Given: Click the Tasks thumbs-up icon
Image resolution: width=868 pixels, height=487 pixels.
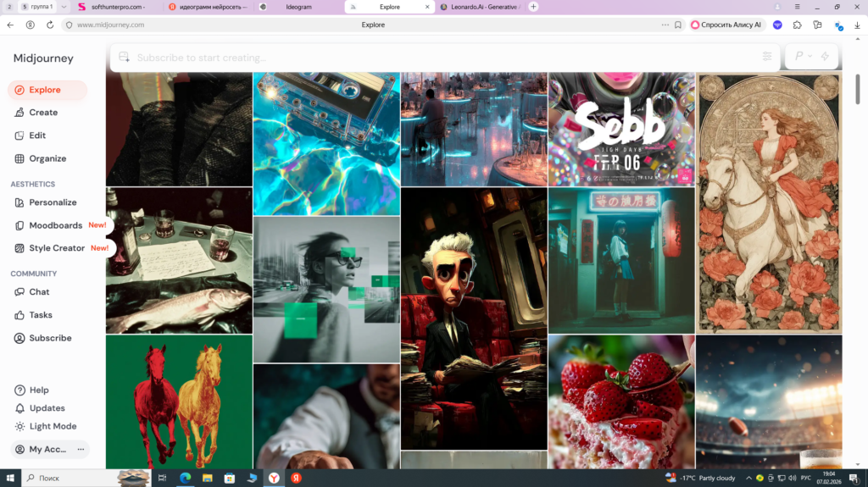Looking at the screenshot, I should coord(19,315).
